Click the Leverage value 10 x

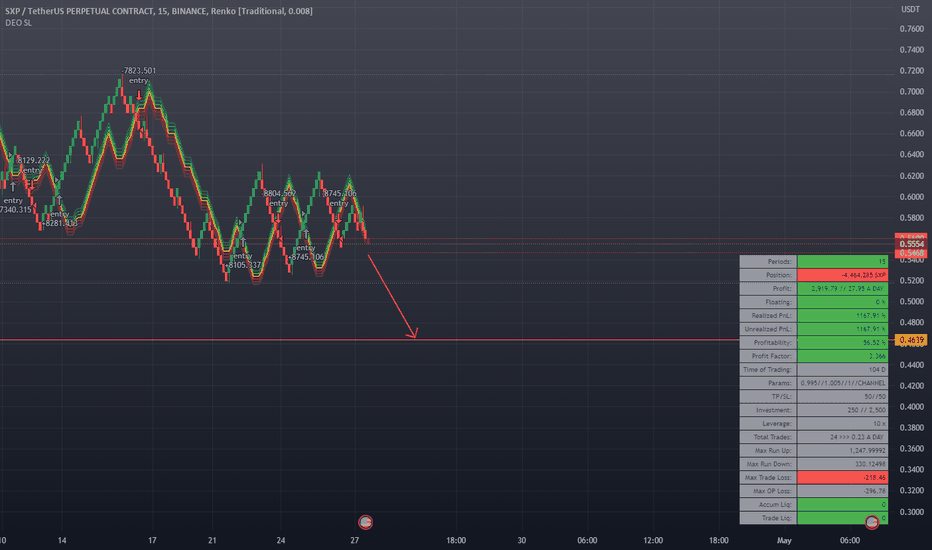pos(843,423)
